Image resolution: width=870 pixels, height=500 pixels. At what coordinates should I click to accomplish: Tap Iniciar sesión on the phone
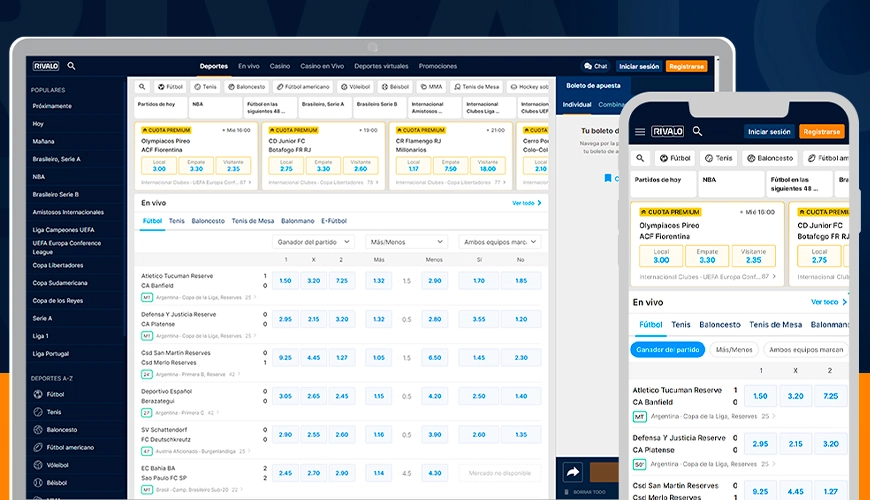point(769,132)
